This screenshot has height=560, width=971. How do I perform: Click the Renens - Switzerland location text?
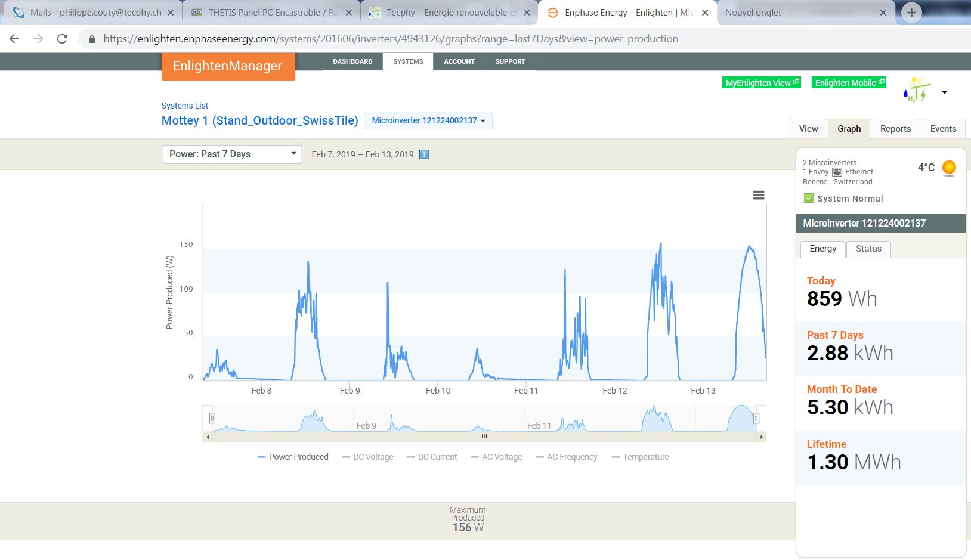(837, 182)
